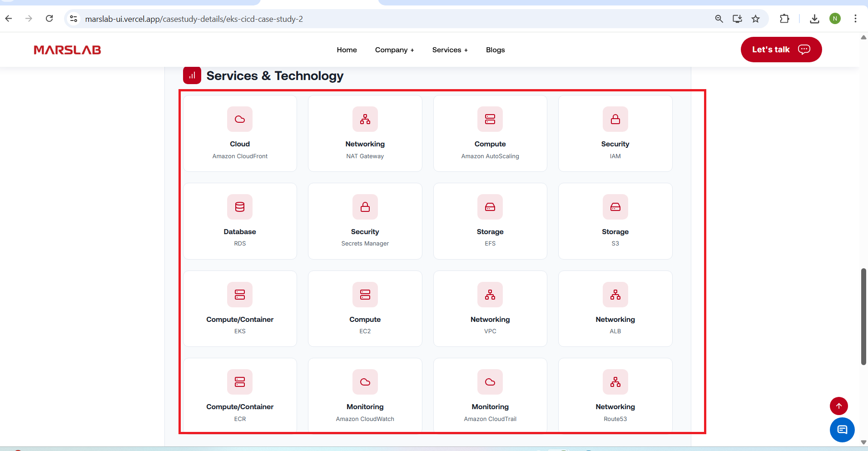Click the EFS storage drive icon

pyautogui.click(x=490, y=207)
